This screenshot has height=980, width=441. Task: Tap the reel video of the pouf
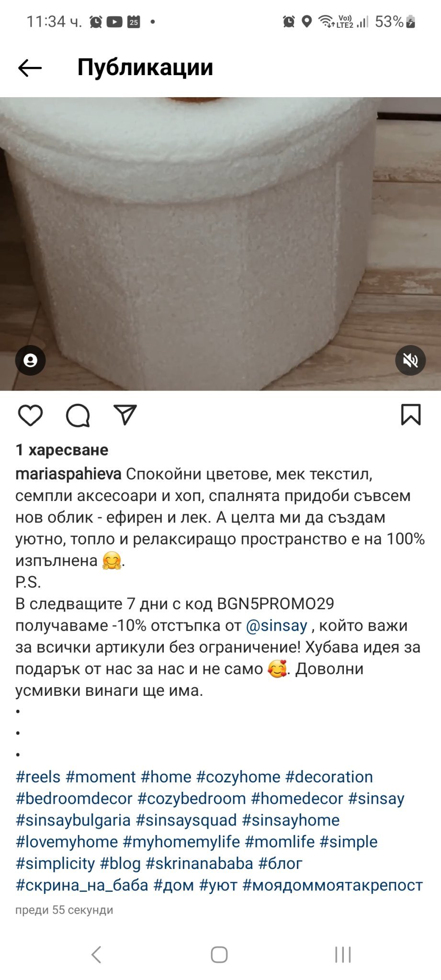click(x=220, y=244)
